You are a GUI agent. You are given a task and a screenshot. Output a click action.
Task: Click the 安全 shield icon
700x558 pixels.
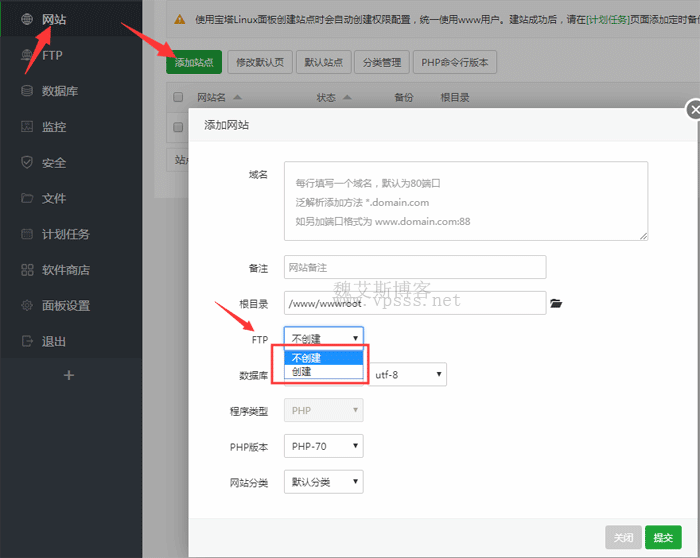27,163
